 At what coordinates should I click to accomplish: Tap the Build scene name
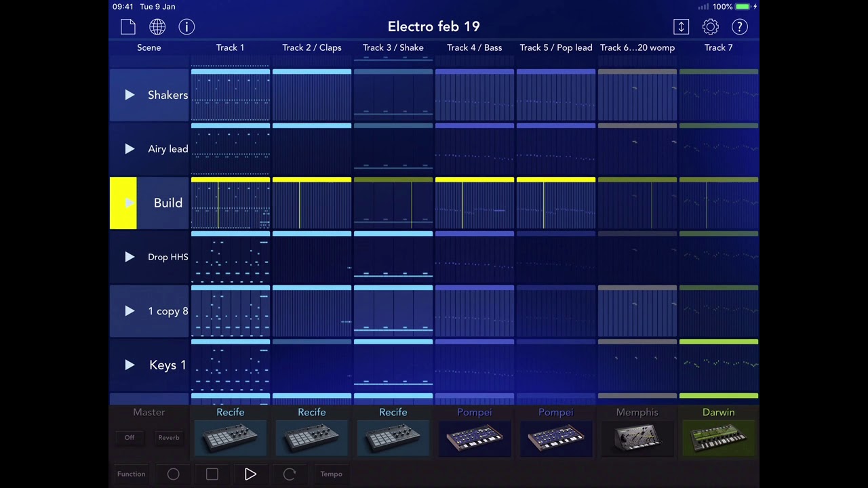click(x=168, y=203)
